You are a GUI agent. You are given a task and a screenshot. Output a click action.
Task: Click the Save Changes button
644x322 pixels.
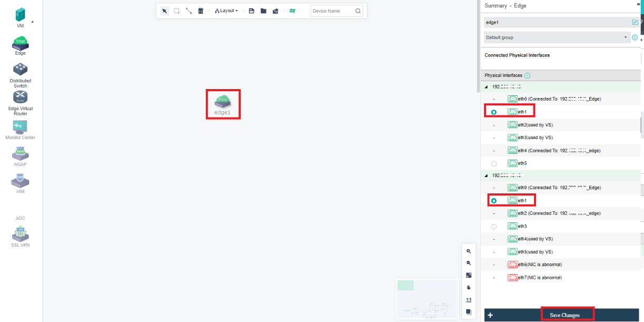point(565,315)
